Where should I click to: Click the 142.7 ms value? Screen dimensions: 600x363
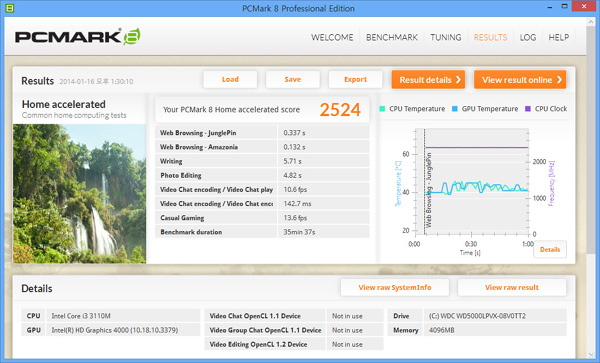tap(297, 203)
